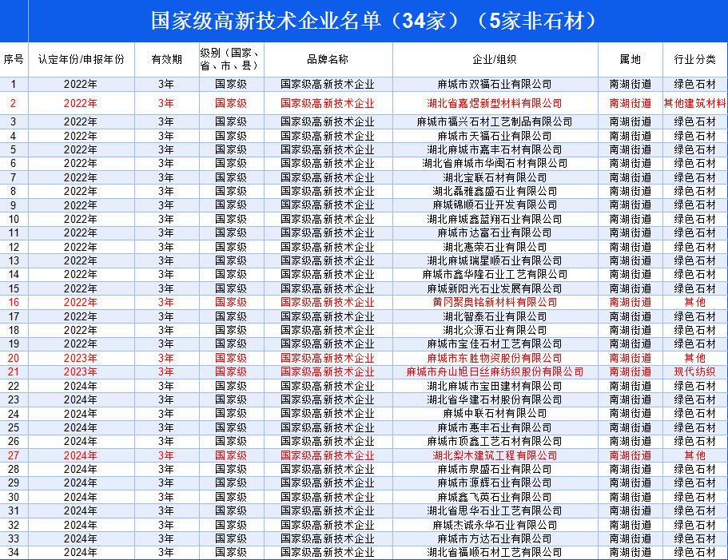The image size is (728, 560).
Task: Click the 序号 column header
Action: click(x=14, y=59)
